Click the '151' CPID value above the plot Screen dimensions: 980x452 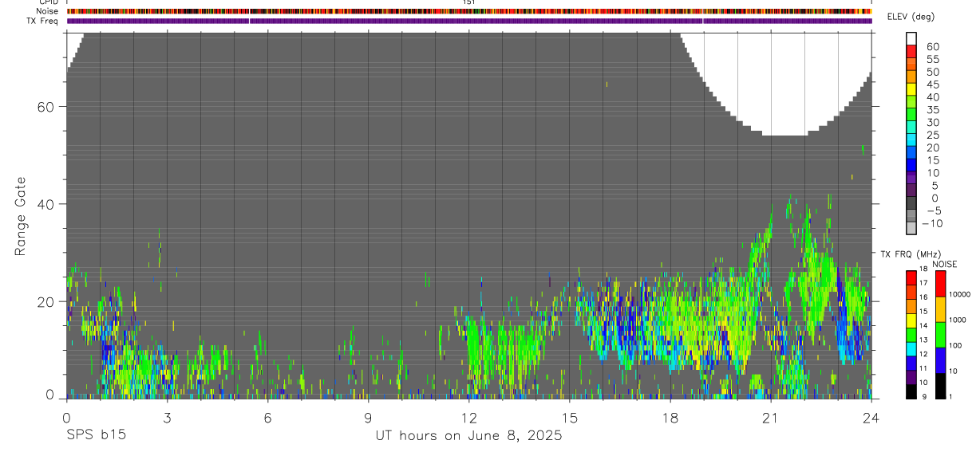click(469, 2)
